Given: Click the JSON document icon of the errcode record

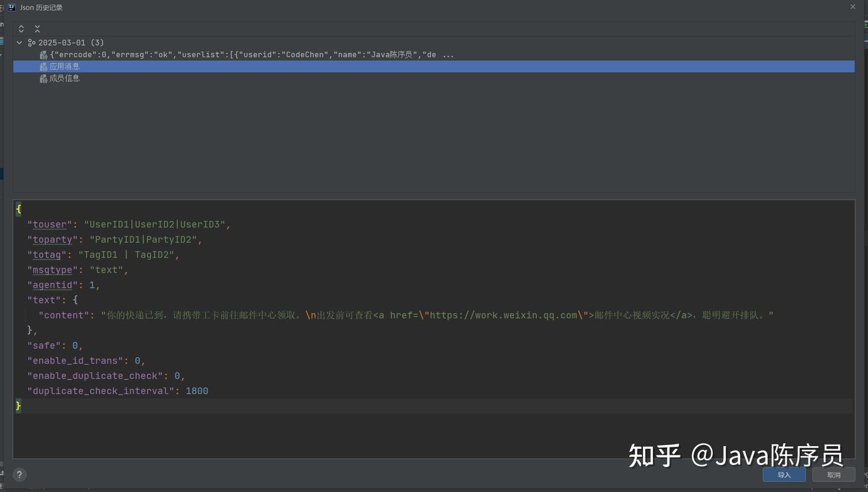Looking at the screenshot, I should 43,54.
